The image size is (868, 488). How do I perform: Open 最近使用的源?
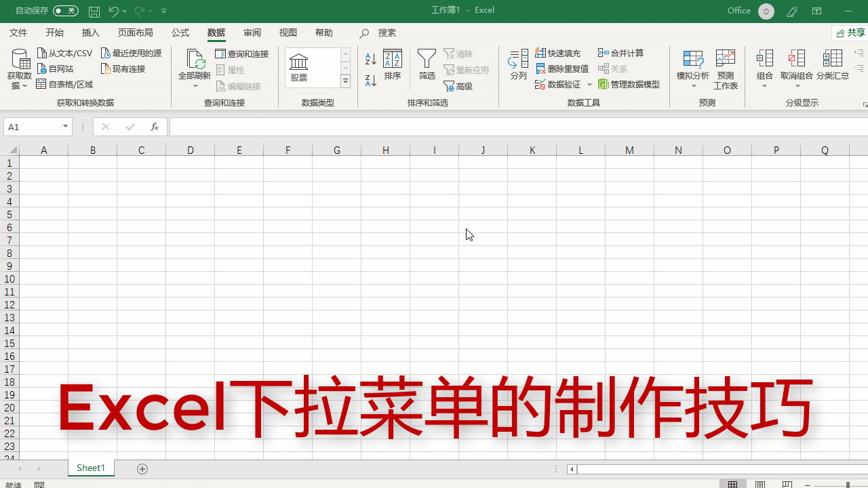coord(132,53)
